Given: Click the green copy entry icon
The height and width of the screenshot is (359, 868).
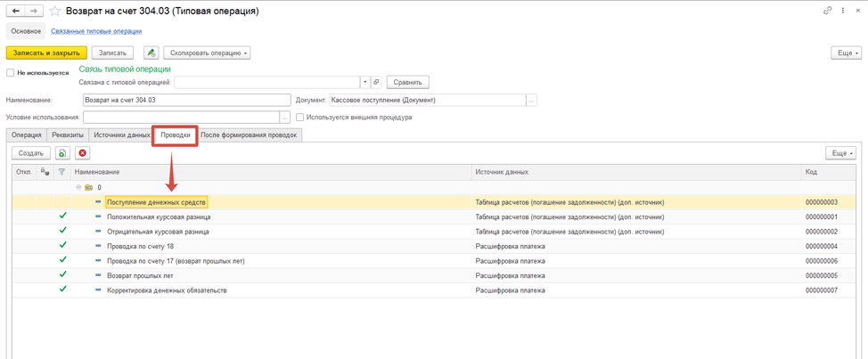Looking at the screenshot, I should coord(63,152).
